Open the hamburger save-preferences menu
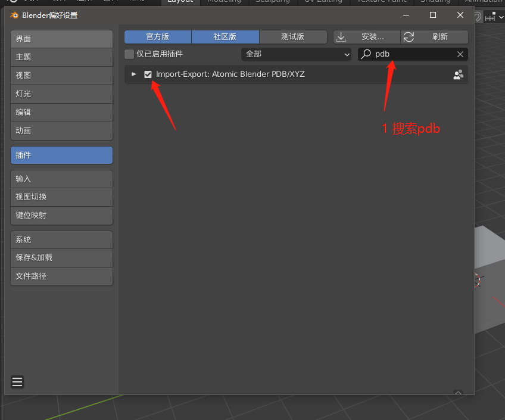The image size is (505, 420). click(x=17, y=382)
